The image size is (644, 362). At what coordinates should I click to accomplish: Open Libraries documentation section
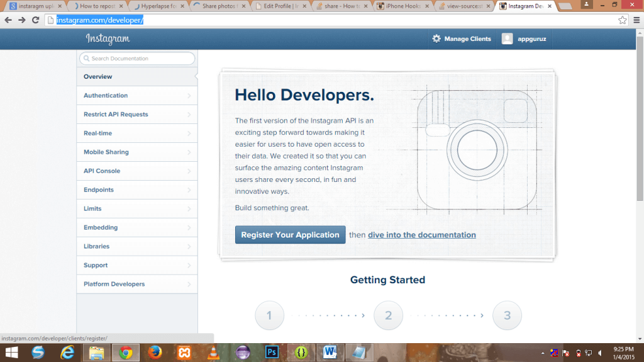136,246
